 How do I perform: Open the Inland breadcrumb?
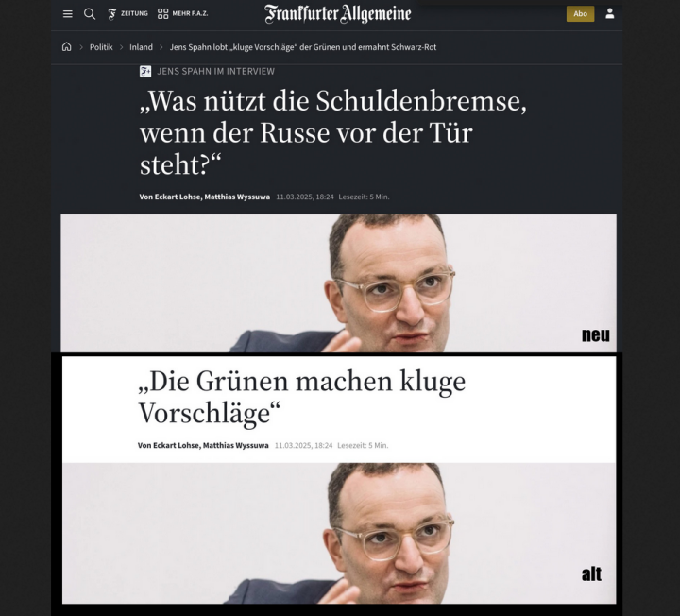(x=141, y=47)
